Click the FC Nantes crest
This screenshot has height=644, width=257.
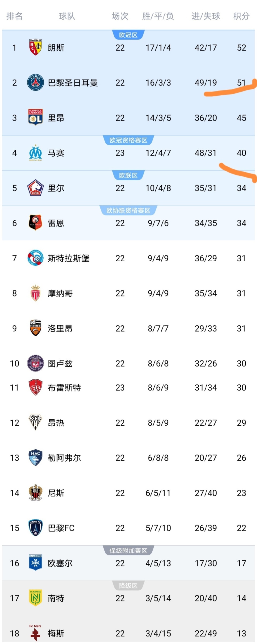click(35, 598)
